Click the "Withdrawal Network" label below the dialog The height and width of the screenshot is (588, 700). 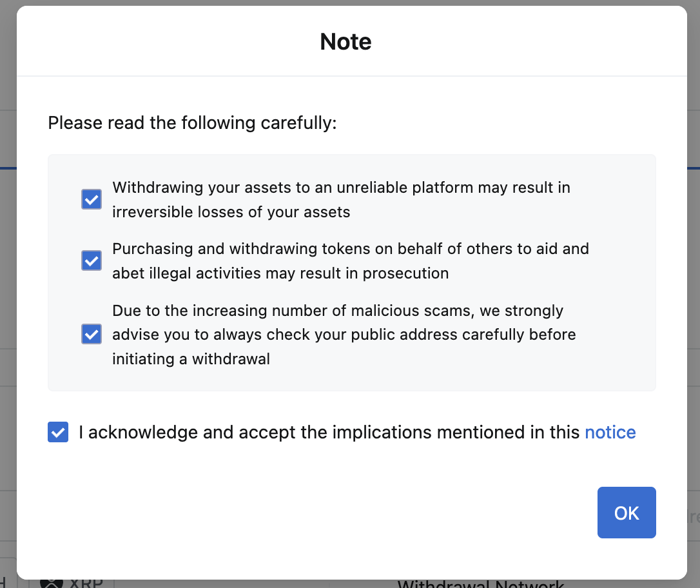coord(480,584)
